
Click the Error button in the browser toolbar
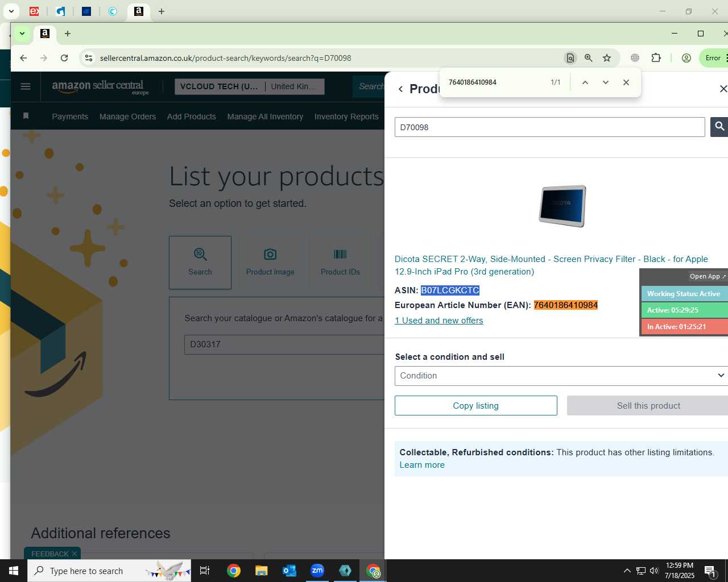[x=713, y=58]
